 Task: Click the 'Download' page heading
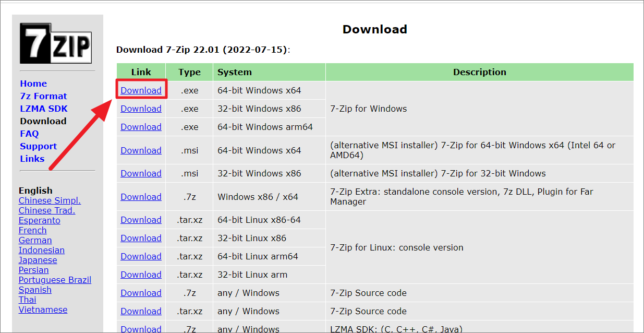pyautogui.click(x=374, y=29)
